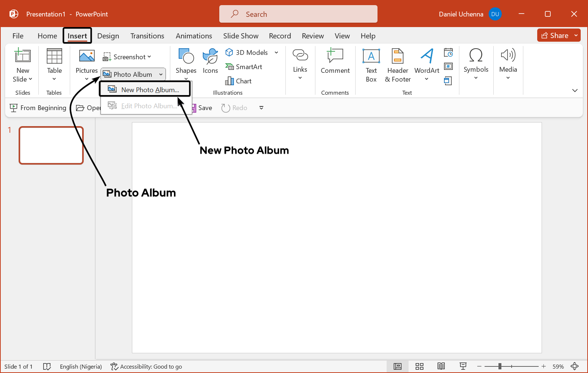
Task: Open the Icons gallery
Action: (x=210, y=61)
